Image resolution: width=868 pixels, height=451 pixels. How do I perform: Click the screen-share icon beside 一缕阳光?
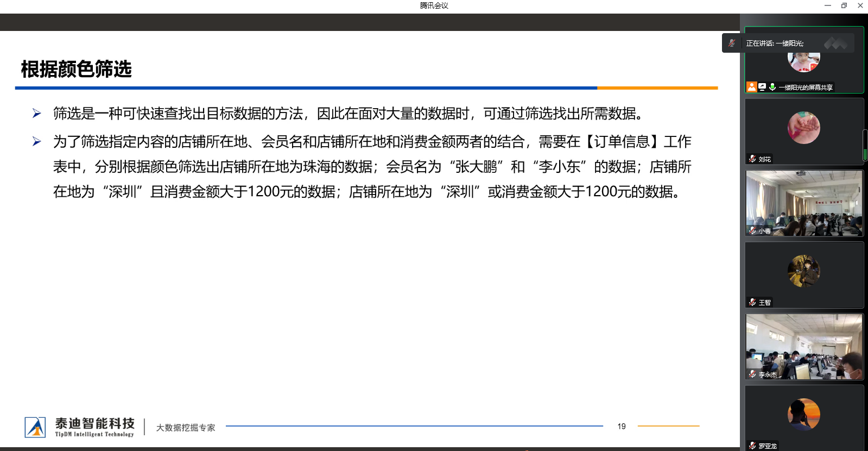762,87
